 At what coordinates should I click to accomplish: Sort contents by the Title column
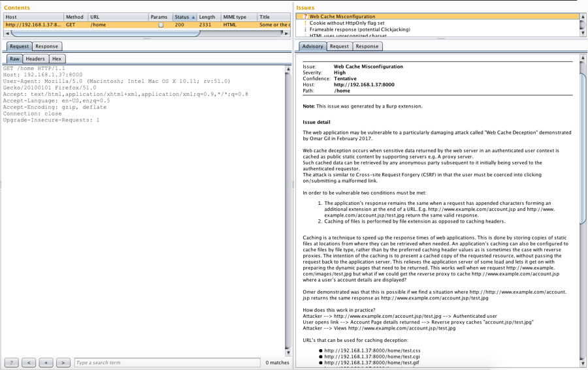274,17
